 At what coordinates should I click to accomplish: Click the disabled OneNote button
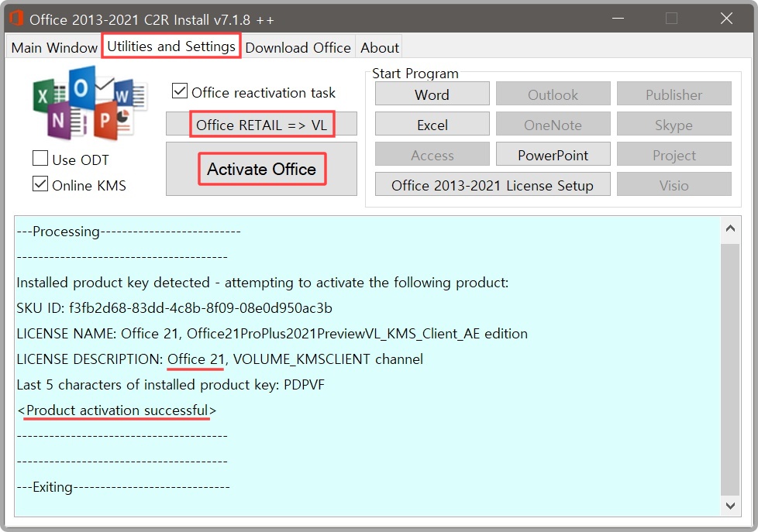[x=553, y=124]
